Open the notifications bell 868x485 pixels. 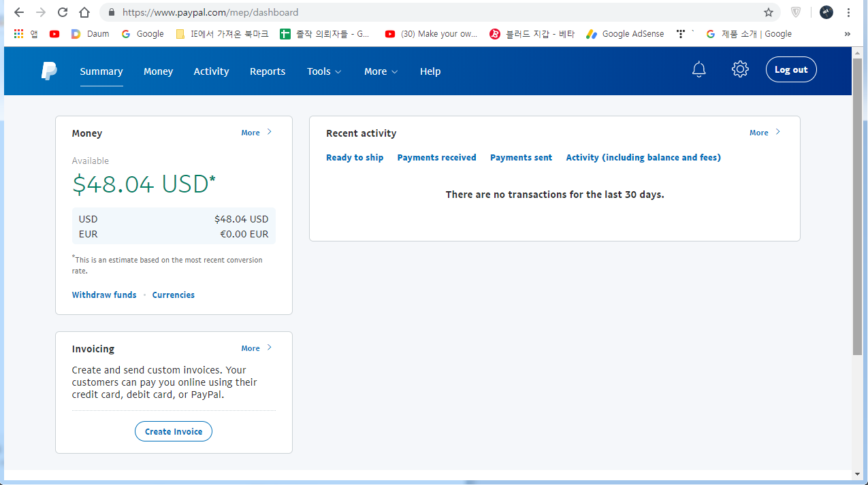(x=699, y=69)
